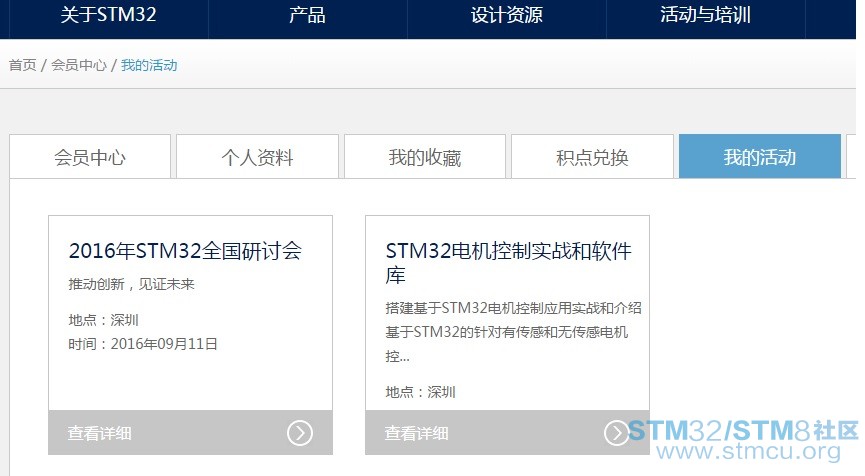Click 我的活动 in the breadcrumb
This screenshot has height=476, width=865.
tap(149, 65)
